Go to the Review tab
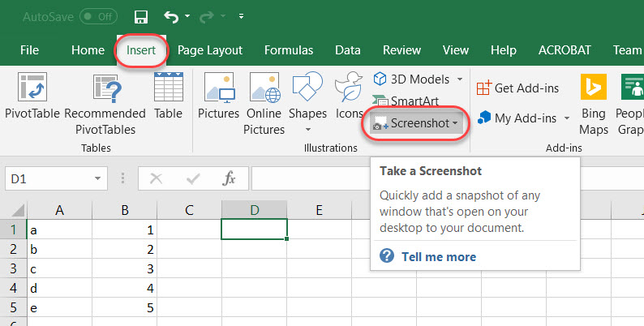This screenshot has width=644, height=326. [x=401, y=50]
